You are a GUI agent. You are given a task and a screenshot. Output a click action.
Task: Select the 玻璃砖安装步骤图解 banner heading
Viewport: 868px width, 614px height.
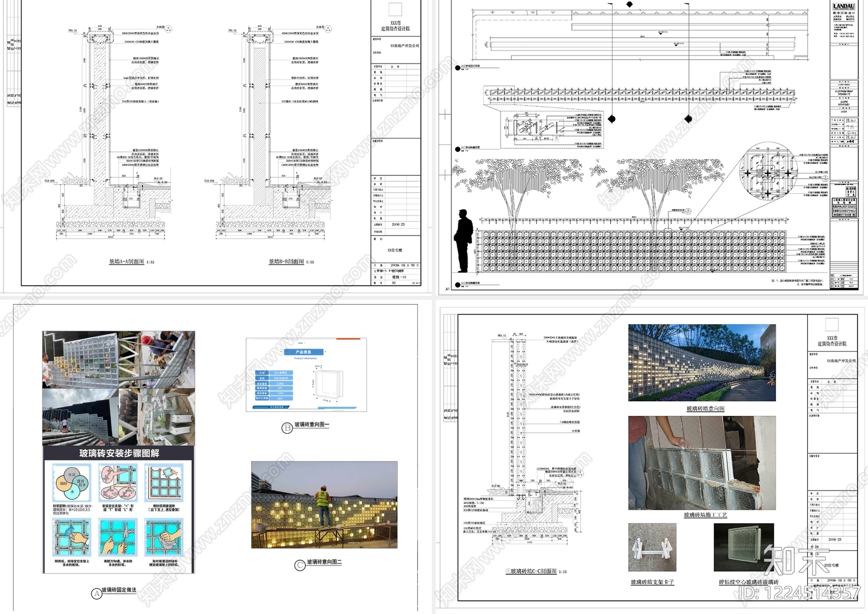point(119,453)
